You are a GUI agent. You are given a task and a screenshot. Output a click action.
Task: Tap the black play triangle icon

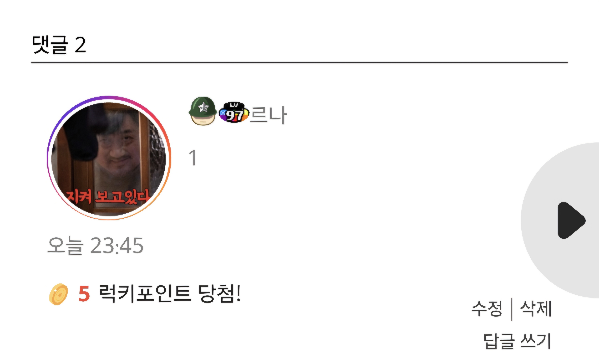coord(571,220)
